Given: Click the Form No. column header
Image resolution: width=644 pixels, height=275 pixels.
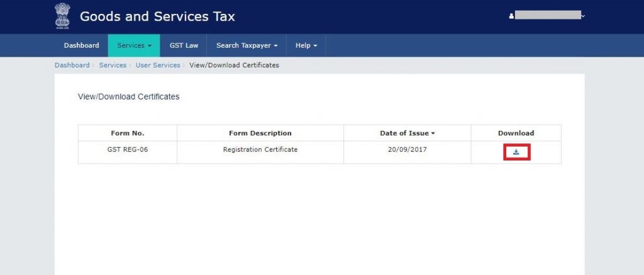Looking at the screenshot, I should pos(128,133).
